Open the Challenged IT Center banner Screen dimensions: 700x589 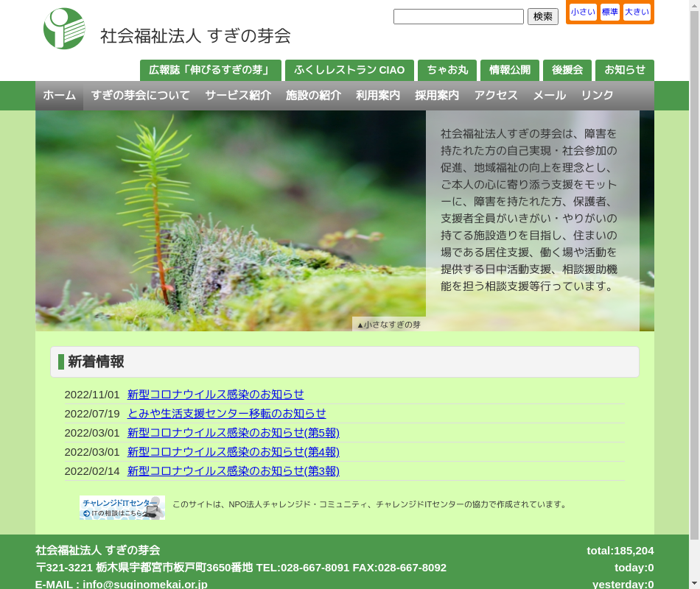(x=122, y=507)
